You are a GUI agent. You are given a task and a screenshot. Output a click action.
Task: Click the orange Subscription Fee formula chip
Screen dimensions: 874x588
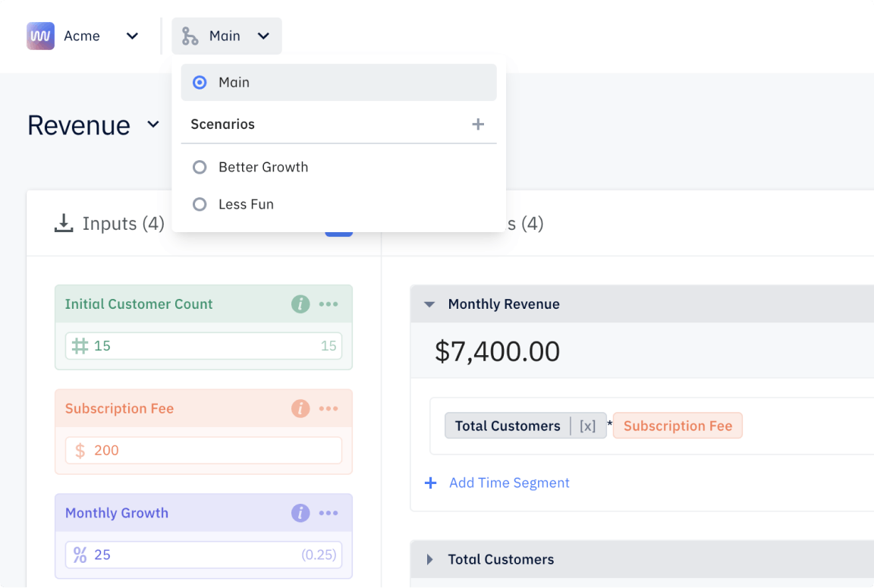(678, 426)
